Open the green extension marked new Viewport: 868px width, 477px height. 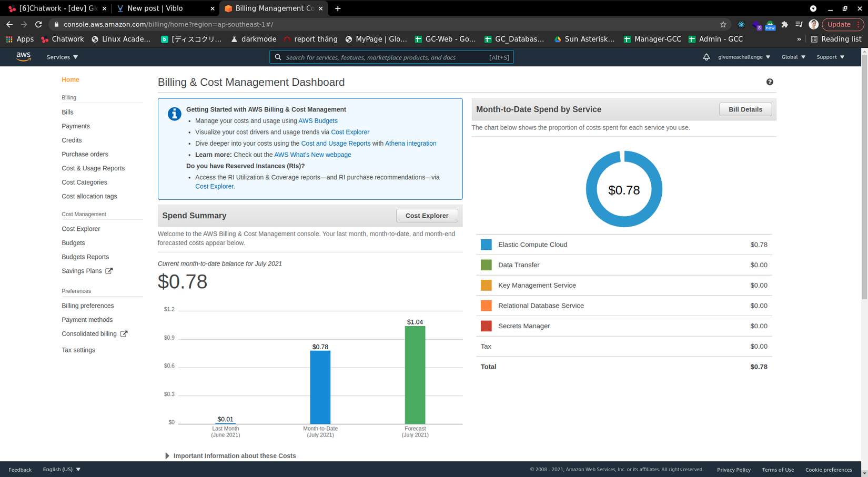[x=770, y=25]
